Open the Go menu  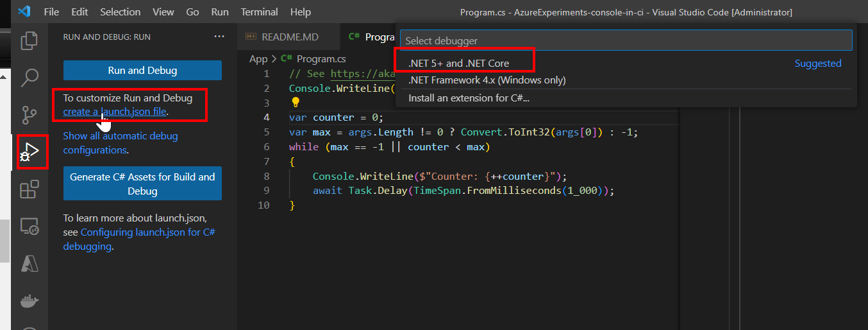point(192,12)
